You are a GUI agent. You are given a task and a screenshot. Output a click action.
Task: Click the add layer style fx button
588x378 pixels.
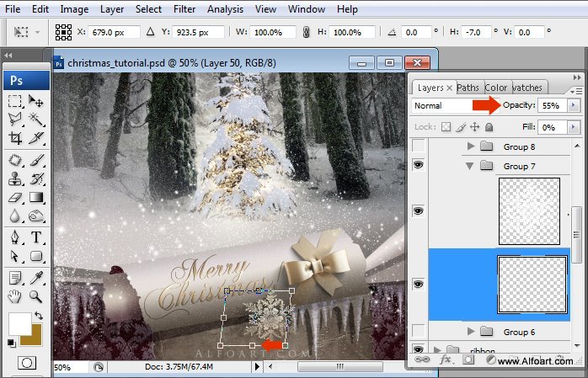445,360
